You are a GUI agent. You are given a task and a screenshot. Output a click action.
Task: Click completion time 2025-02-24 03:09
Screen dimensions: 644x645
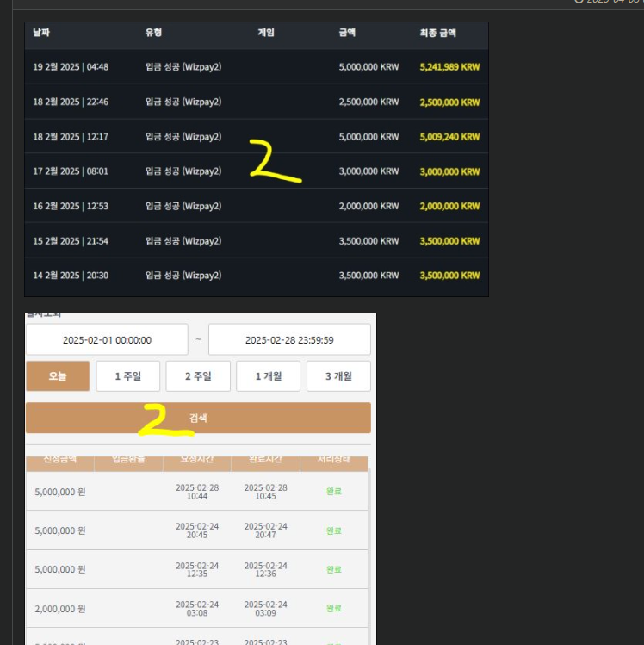(266, 608)
